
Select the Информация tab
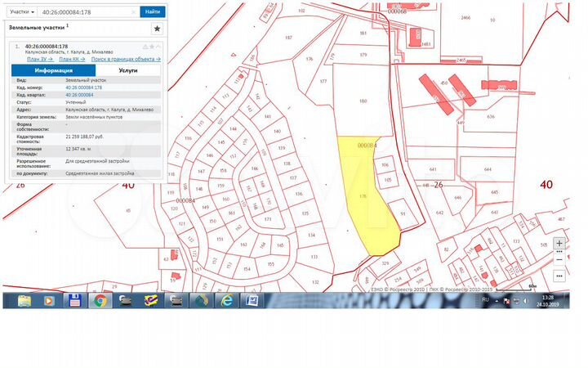(54, 71)
